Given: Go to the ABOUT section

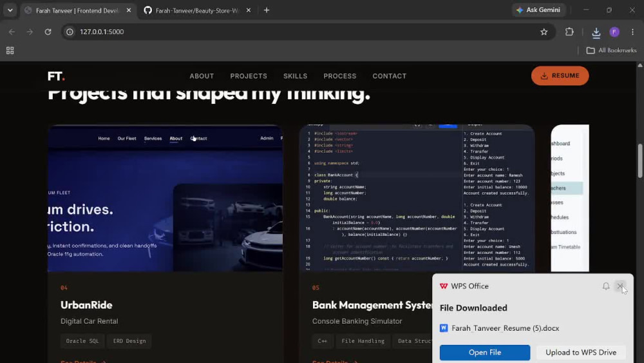Looking at the screenshot, I should (202, 76).
